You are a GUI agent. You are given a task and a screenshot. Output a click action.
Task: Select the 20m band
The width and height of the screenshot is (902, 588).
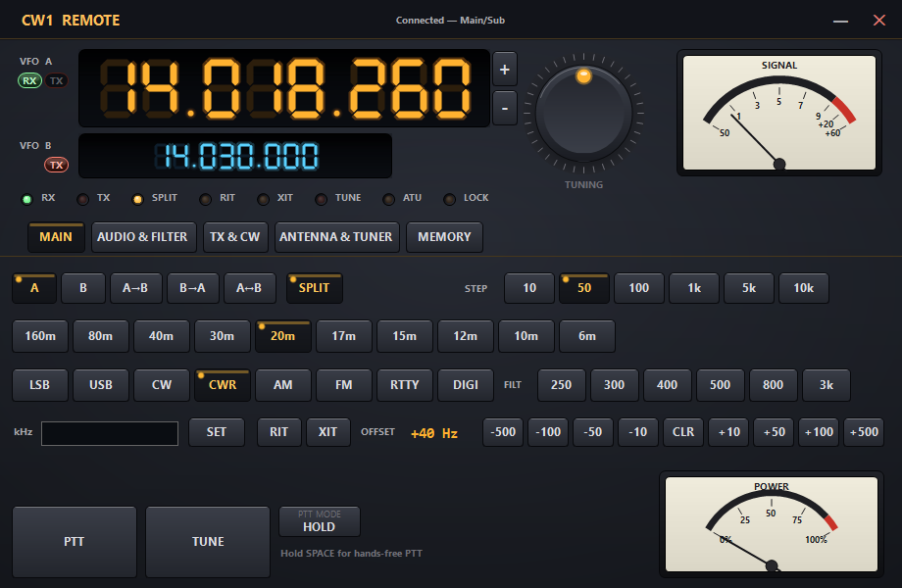[283, 336]
